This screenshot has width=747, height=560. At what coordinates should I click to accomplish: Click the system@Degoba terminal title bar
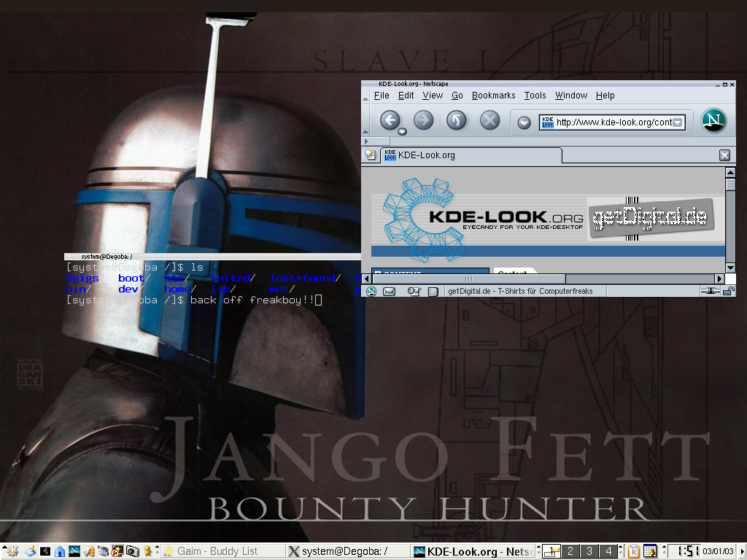pyautogui.click(x=212, y=257)
